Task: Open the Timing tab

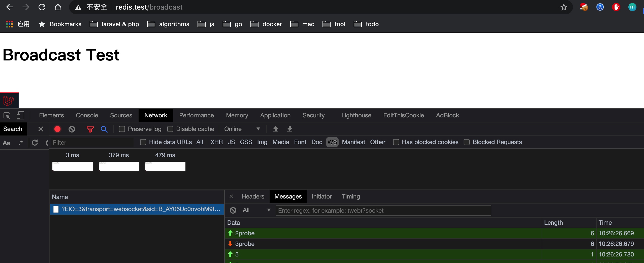Action: click(x=351, y=196)
